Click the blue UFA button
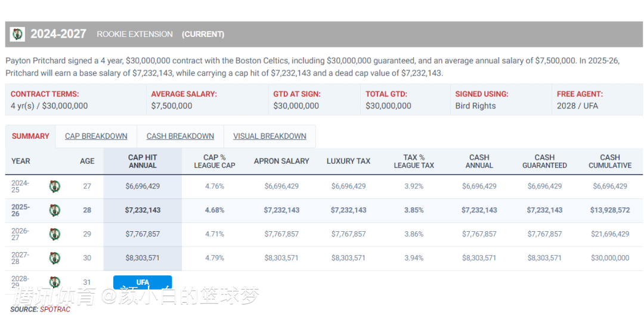This screenshot has width=644, height=317. [x=143, y=282]
